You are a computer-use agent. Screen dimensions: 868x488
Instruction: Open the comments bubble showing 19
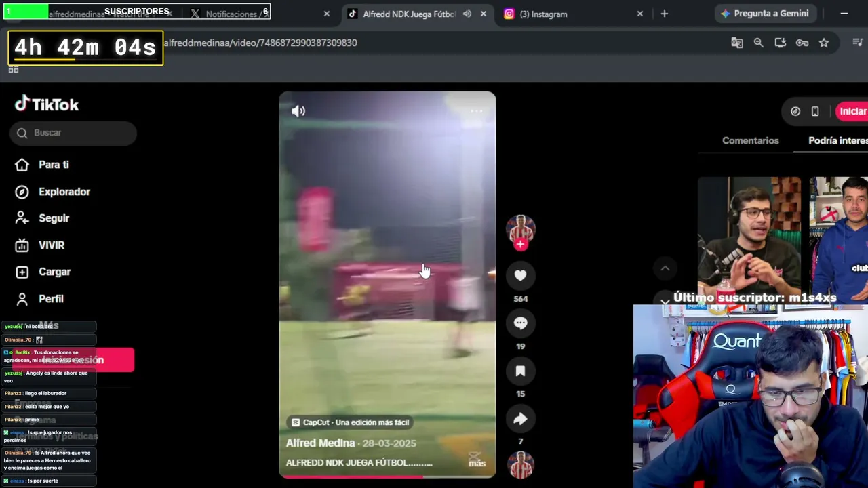coord(520,323)
